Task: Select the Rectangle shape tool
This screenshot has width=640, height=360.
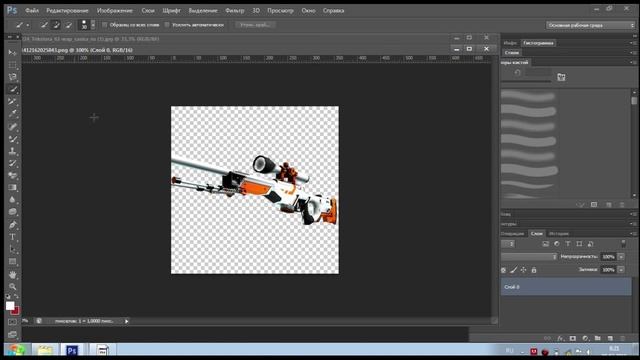Action: (x=13, y=262)
